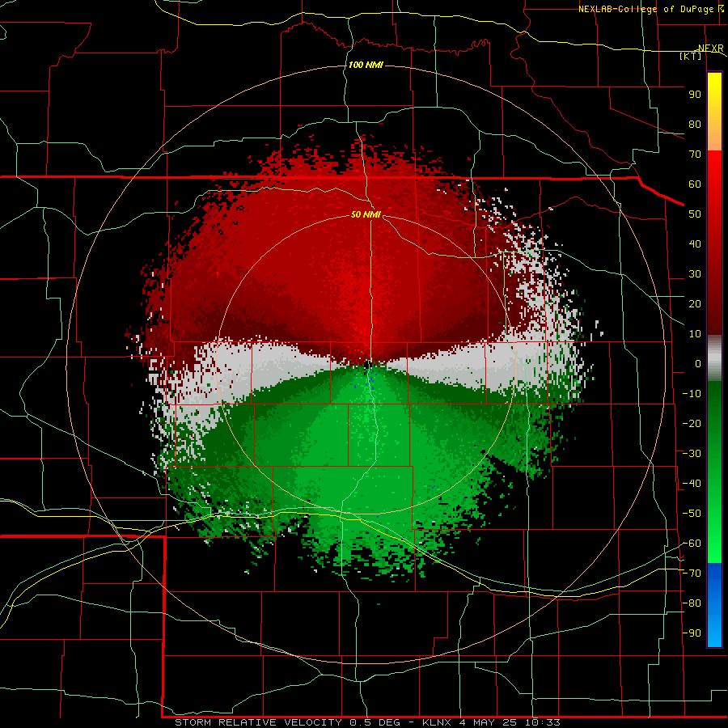Click the "4 MAY 25" date text

487,722
